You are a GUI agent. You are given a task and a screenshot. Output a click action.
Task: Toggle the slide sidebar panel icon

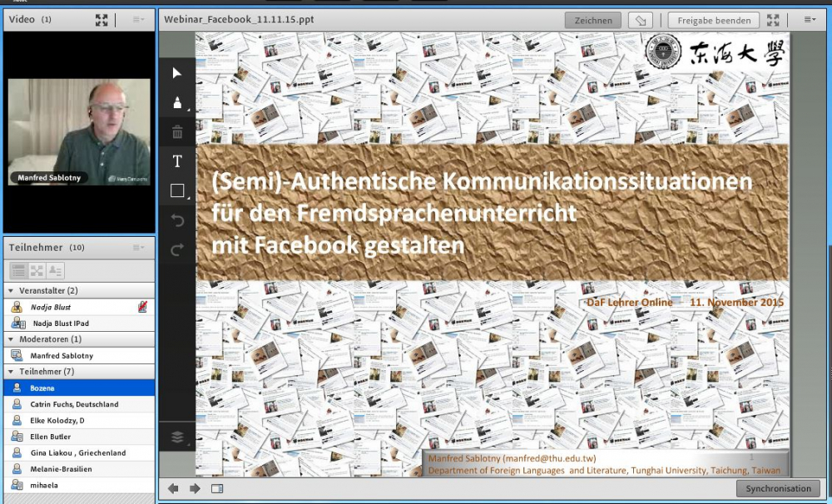click(217, 489)
